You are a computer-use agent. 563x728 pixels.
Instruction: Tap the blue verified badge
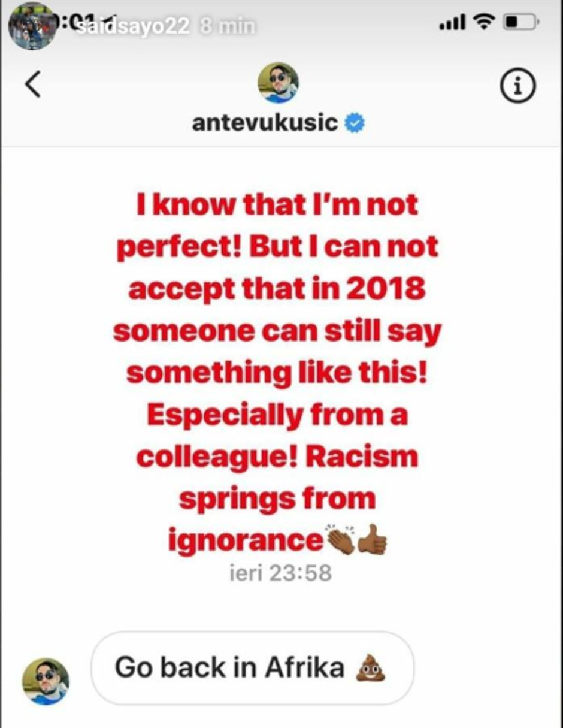pos(355,123)
